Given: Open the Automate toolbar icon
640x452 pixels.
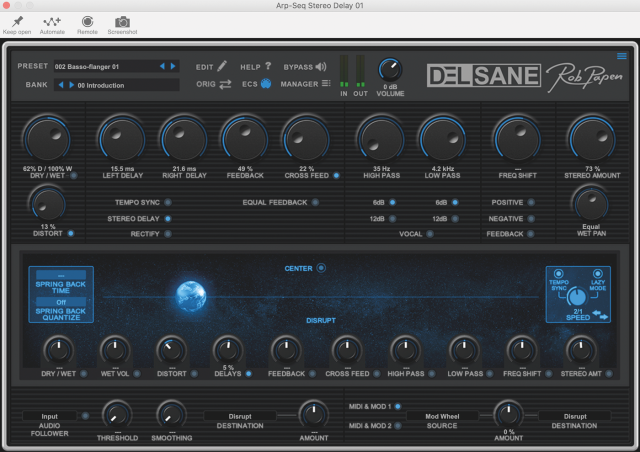Looking at the screenshot, I should pos(52,21).
